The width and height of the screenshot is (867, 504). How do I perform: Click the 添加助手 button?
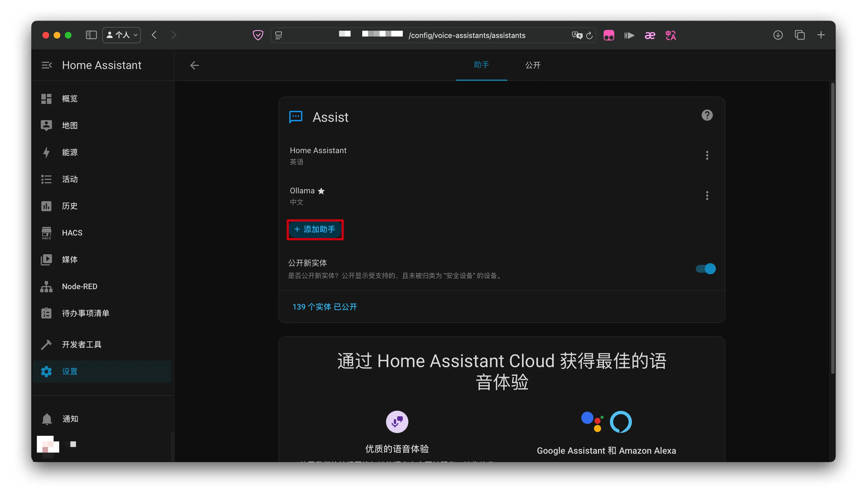[x=315, y=229]
